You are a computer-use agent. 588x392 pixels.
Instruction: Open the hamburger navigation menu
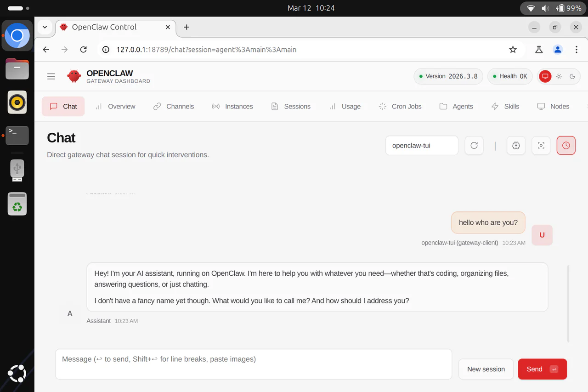tap(51, 76)
